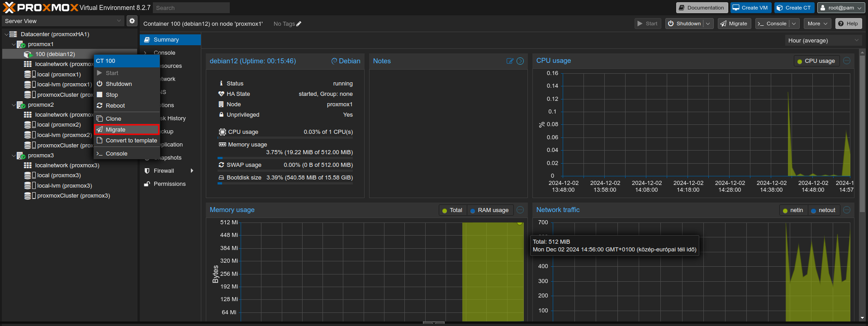Click the Help button
Image resolution: width=868 pixels, height=326 pixels.
[848, 24]
